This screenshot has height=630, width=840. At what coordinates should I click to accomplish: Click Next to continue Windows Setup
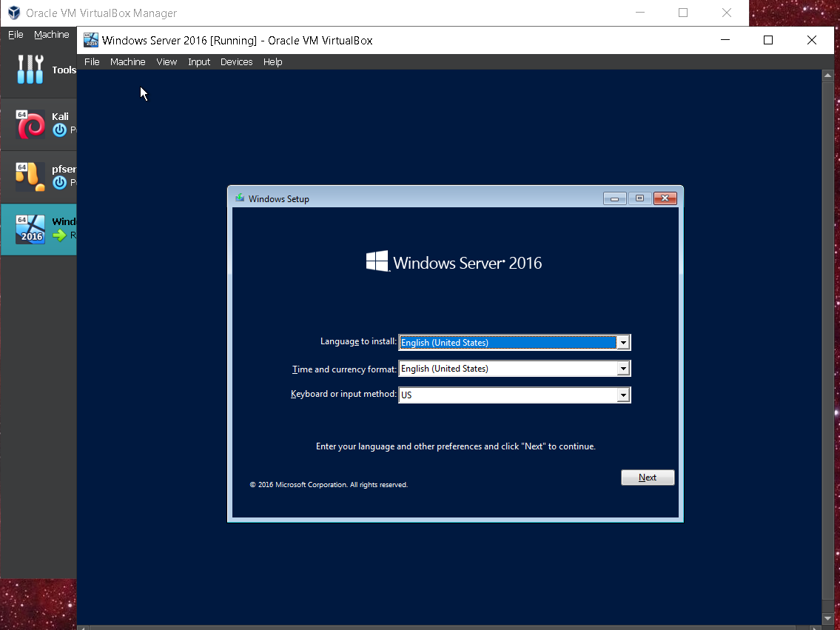[647, 477]
